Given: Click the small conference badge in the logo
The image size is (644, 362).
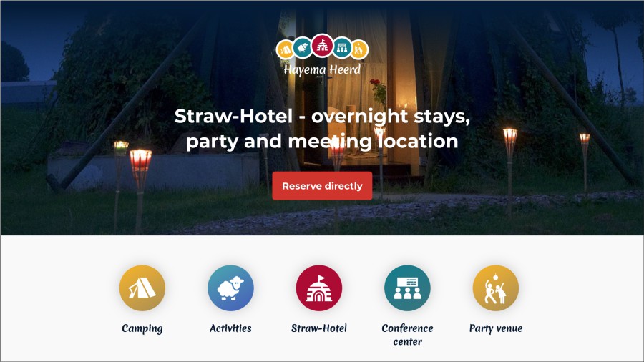Looking at the screenshot, I should click(x=342, y=48).
